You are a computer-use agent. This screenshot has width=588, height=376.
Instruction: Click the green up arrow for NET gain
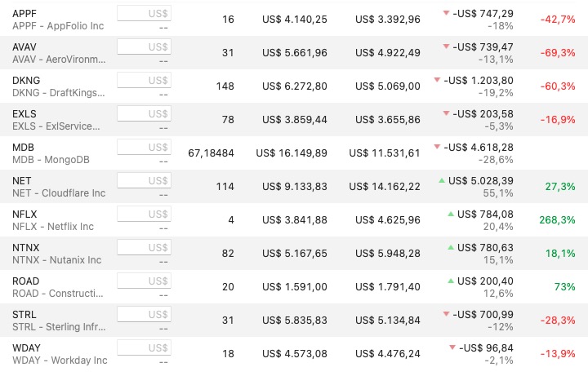(442, 180)
